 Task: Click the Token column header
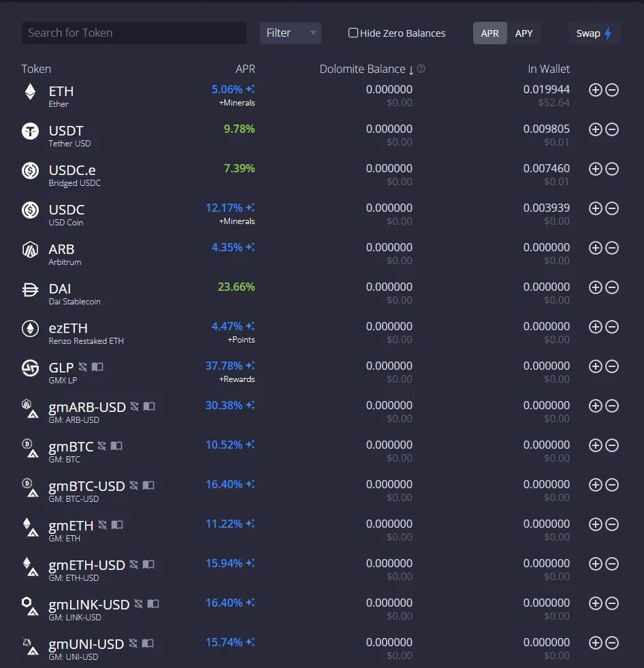[36, 69]
